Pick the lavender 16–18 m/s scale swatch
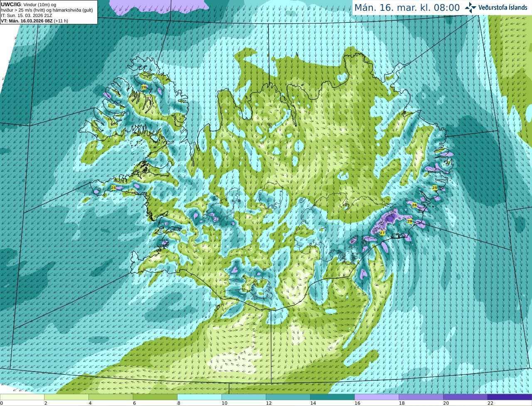 coord(377,397)
